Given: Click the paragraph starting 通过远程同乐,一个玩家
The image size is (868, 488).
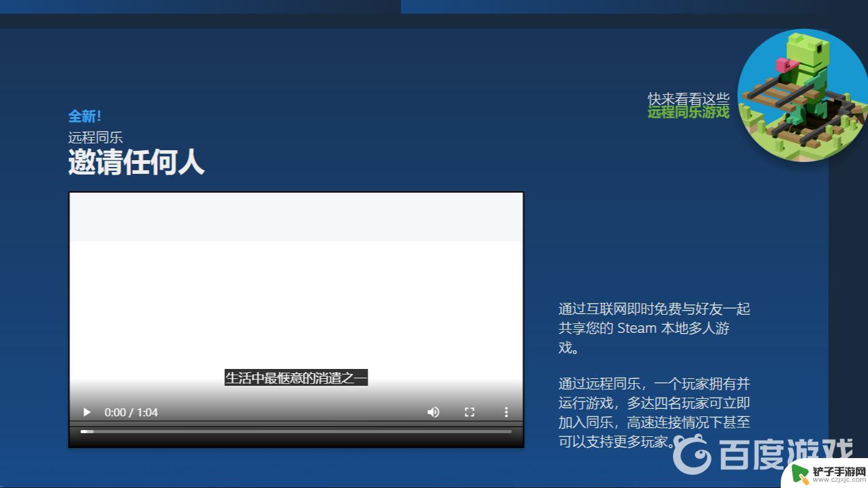Looking at the screenshot, I should pyautogui.click(x=654, y=413).
